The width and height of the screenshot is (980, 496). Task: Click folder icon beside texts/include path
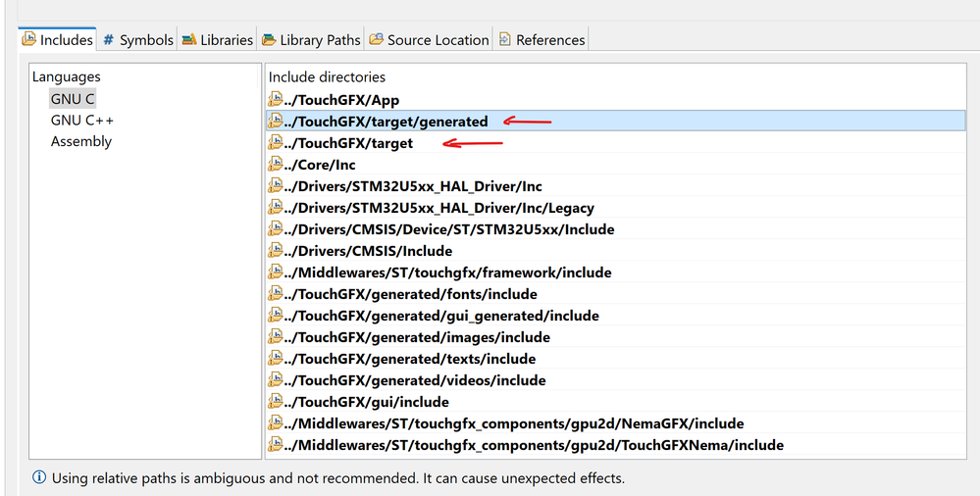coord(275,358)
